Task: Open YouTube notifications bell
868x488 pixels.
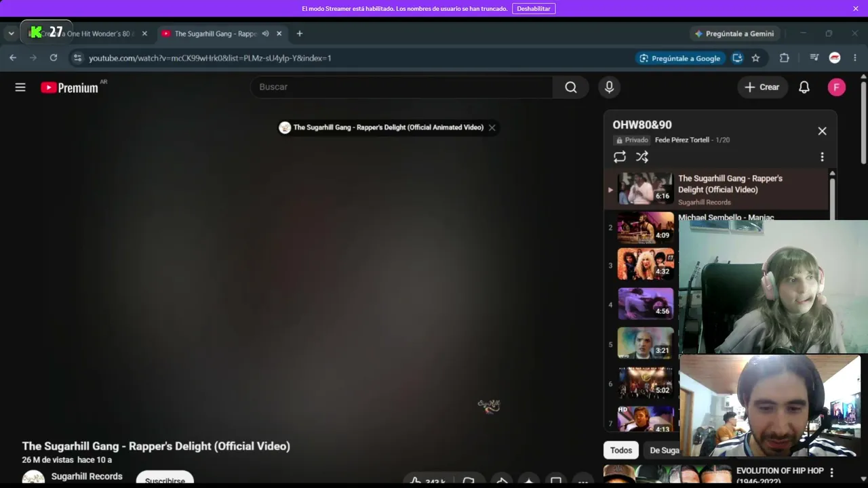Action: [804, 87]
